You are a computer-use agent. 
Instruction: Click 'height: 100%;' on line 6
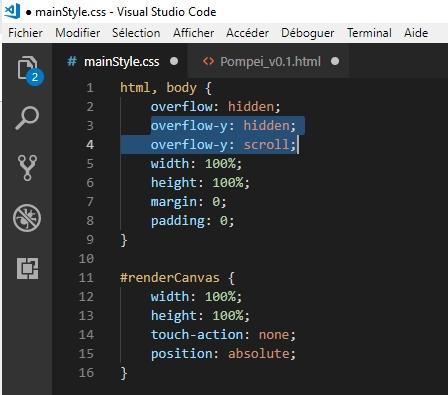pyautogui.click(x=200, y=183)
